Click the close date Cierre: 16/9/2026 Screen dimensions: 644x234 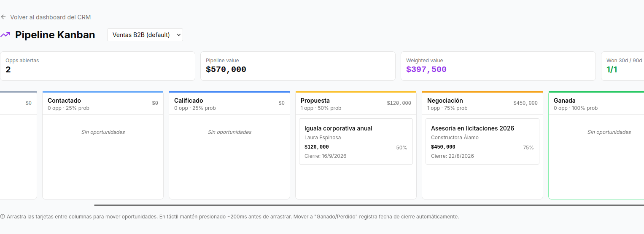coord(325,156)
